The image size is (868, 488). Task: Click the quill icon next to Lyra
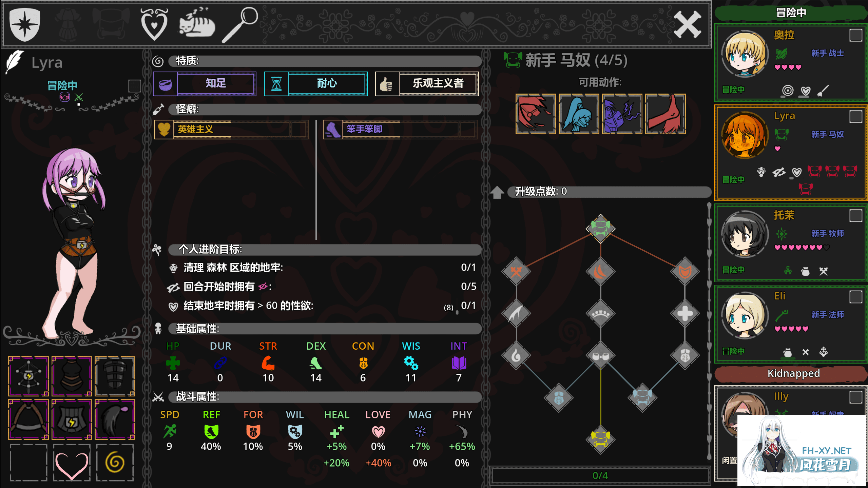15,61
